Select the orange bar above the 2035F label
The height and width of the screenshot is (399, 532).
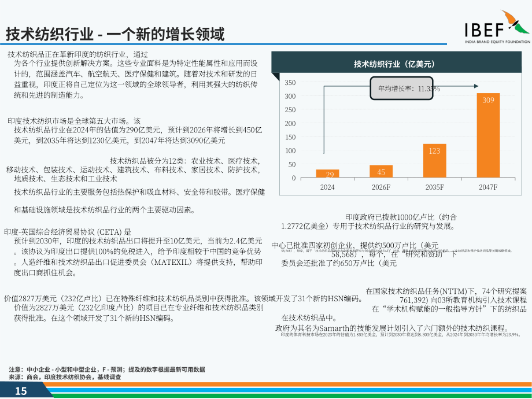click(435, 161)
